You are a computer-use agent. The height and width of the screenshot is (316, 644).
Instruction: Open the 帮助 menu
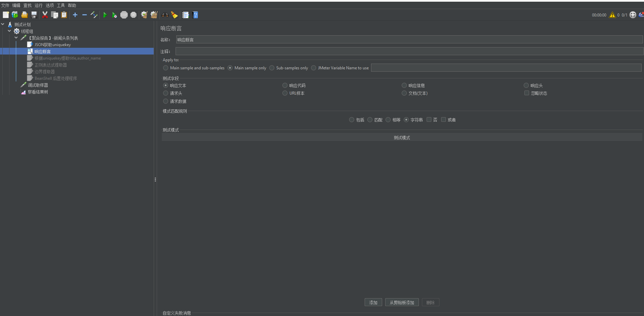click(72, 5)
